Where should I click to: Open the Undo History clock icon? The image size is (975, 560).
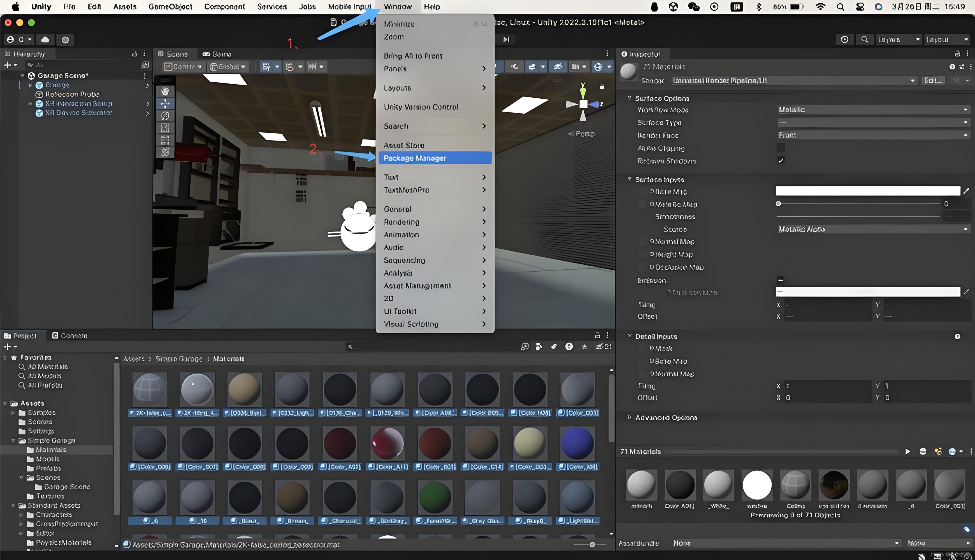coord(844,39)
